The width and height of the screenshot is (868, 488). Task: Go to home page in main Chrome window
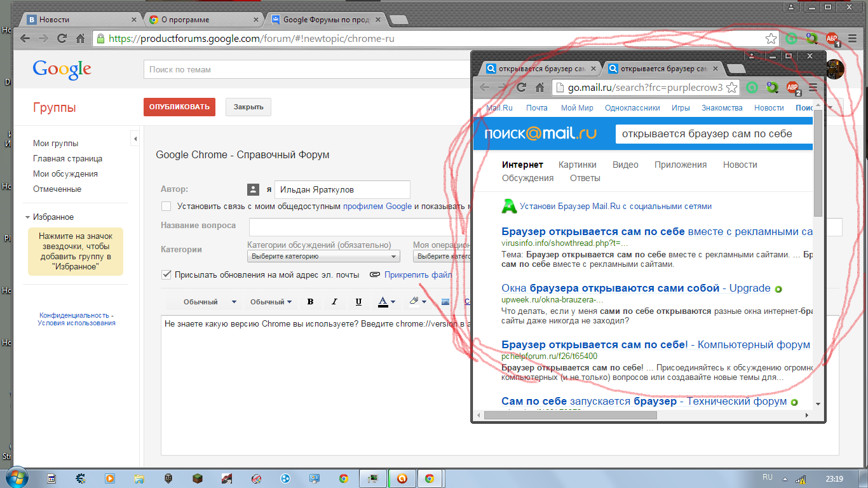[81, 39]
